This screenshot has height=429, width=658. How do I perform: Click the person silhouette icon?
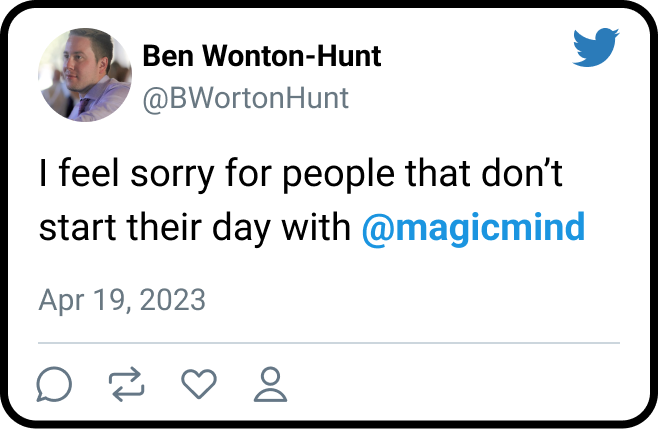[270, 384]
